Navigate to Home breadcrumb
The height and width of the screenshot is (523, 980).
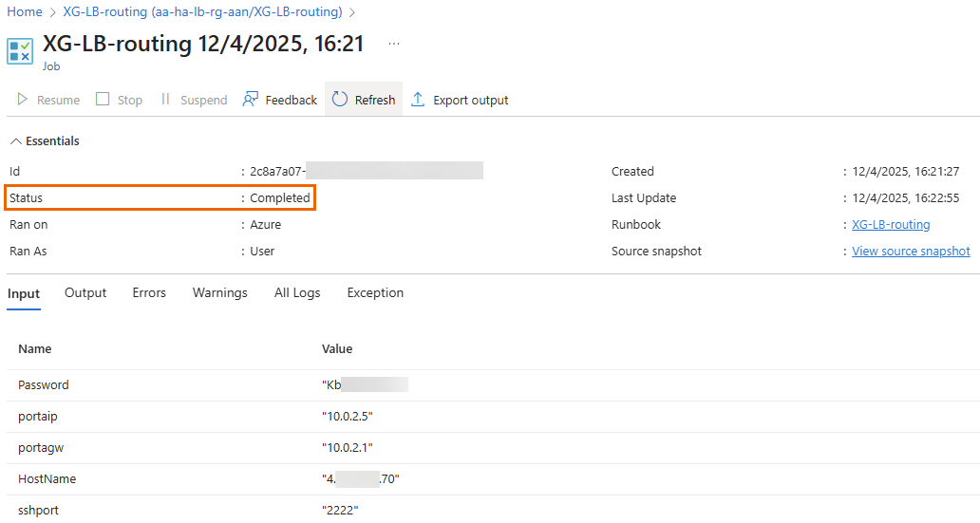(25, 12)
